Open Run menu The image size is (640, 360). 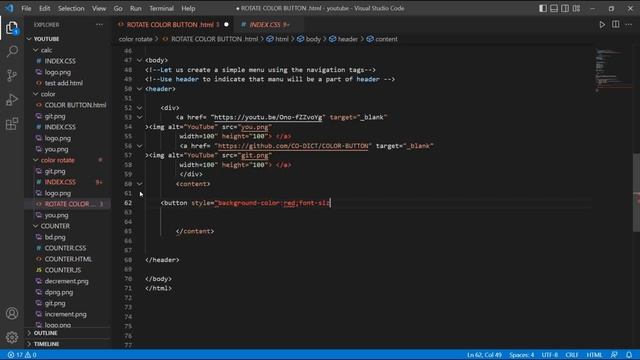point(136,8)
